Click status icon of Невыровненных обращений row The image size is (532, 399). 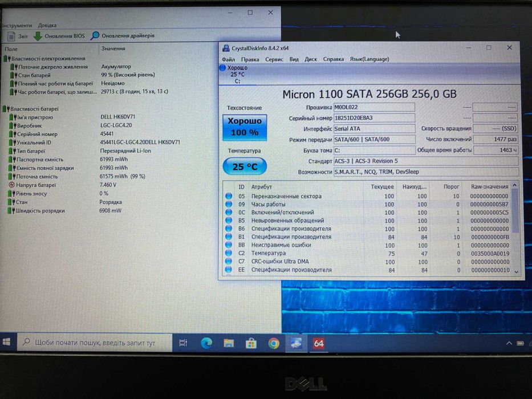[x=229, y=221]
